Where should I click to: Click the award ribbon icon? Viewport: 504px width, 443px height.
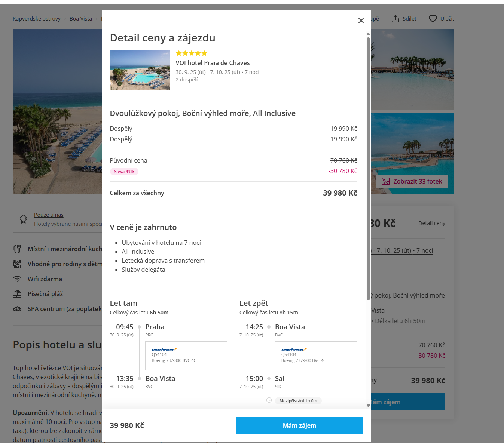pyautogui.click(x=23, y=219)
